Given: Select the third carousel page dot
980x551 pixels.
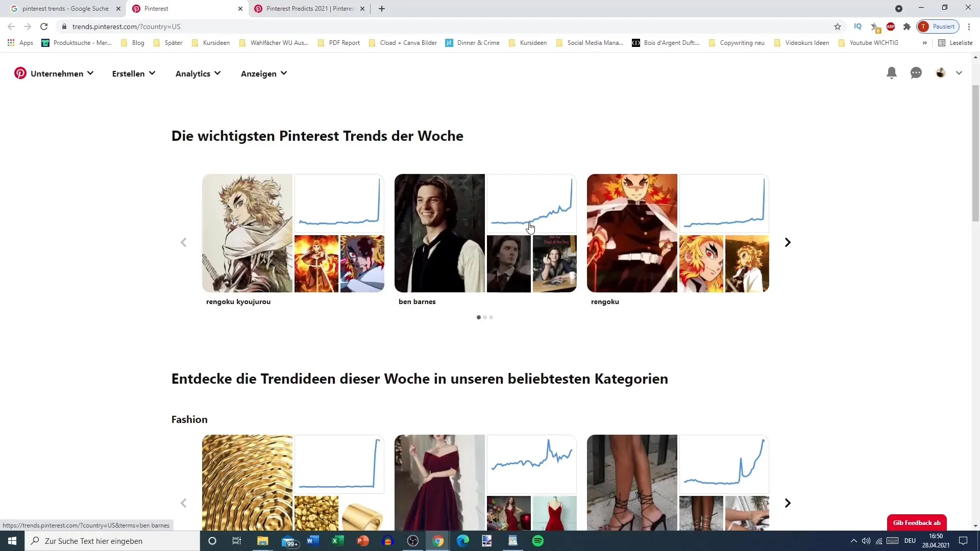Looking at the screenshot, I should [491, 317].
